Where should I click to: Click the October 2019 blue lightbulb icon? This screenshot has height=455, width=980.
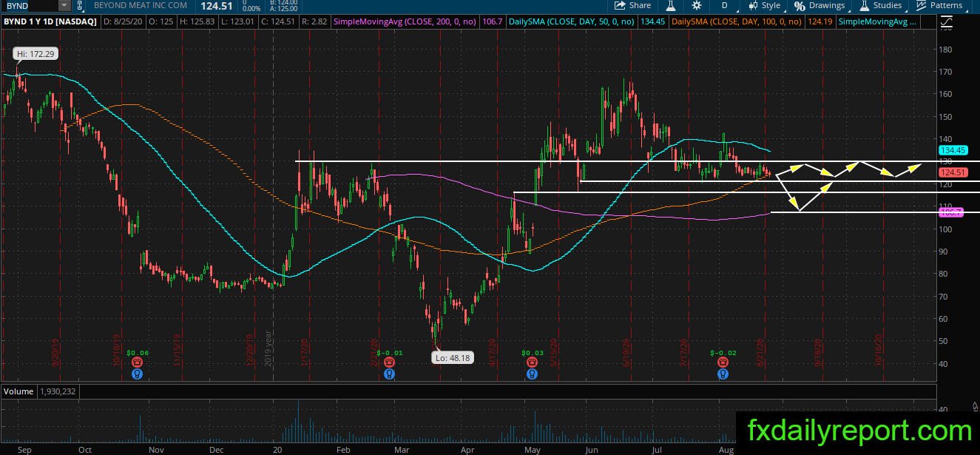click(137, 374)
